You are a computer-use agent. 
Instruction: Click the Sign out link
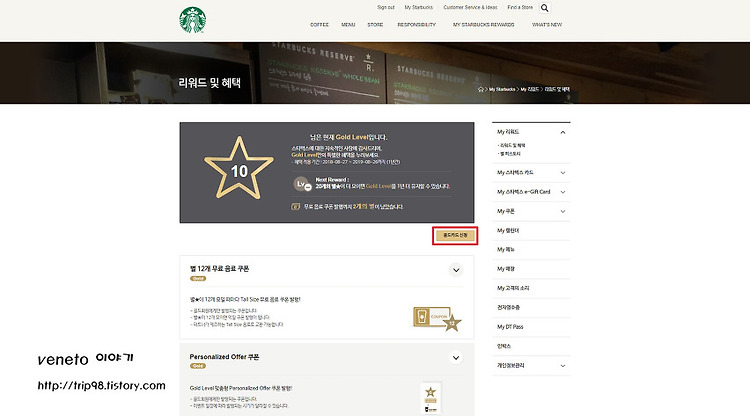(x=386, y=7)
